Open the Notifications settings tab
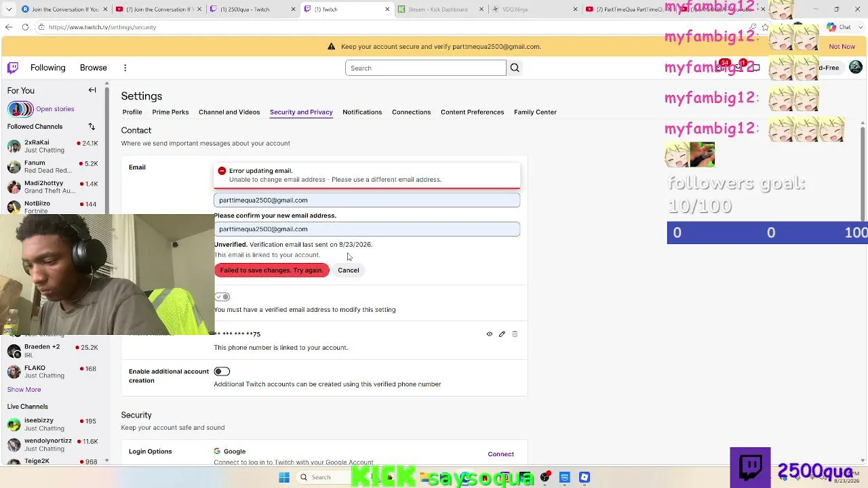The height and width of the screenshot is (488, 868). click(x=362, y=112)
